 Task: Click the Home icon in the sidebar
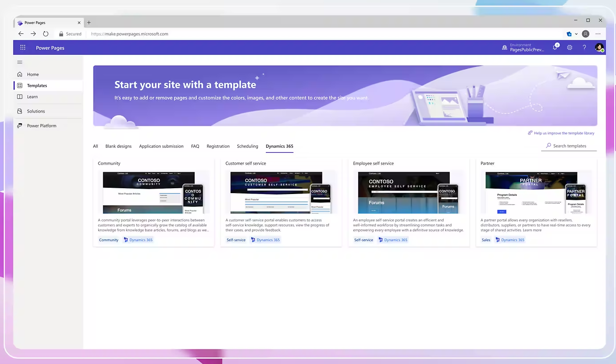click(20, 74)
